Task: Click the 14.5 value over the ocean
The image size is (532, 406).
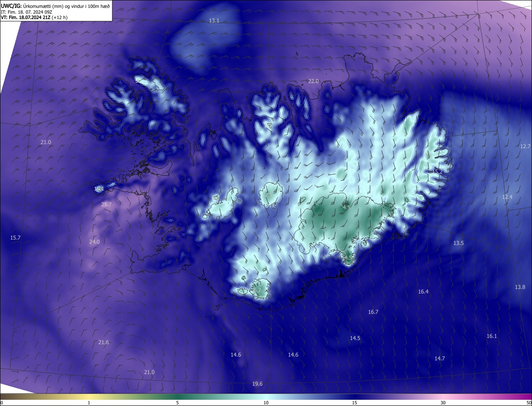Action: (x=355, y=338)
